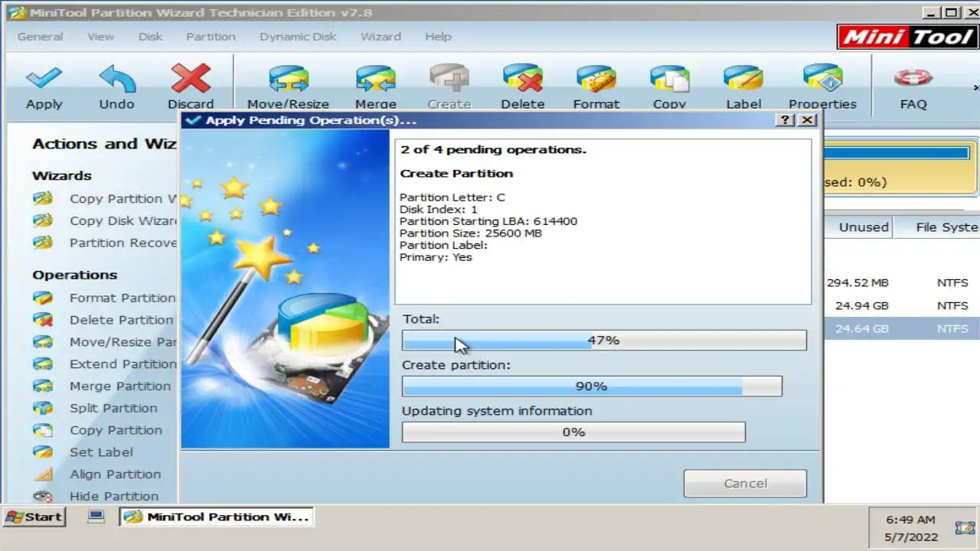Click the Delete Partition sidebar icon

point(43,320)
